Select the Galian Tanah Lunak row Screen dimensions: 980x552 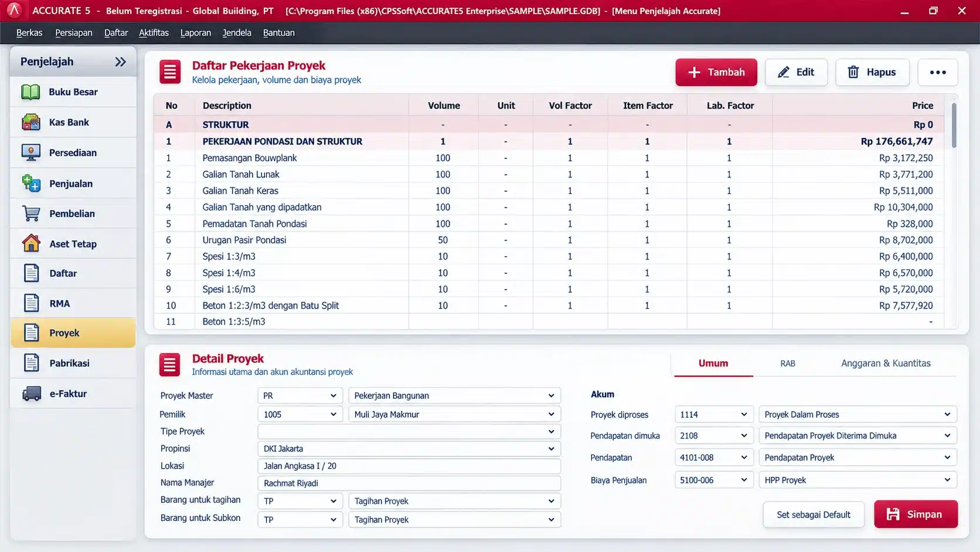[x=549, y=174]
